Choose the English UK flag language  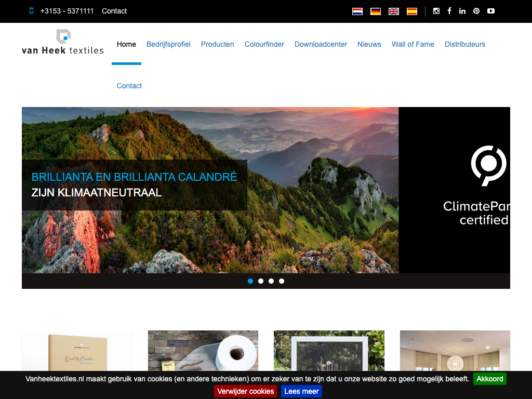394,11
